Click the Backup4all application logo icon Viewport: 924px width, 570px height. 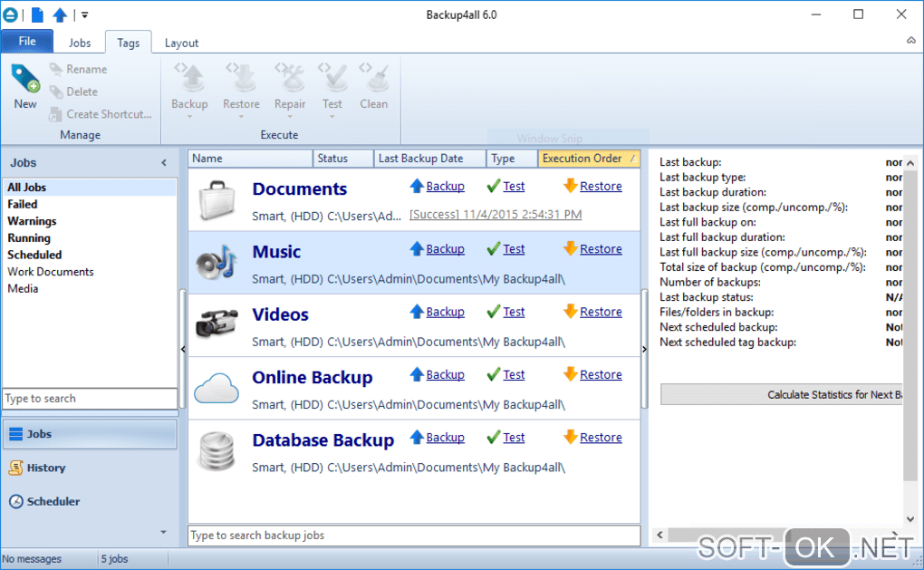click(x=10, y=14)
